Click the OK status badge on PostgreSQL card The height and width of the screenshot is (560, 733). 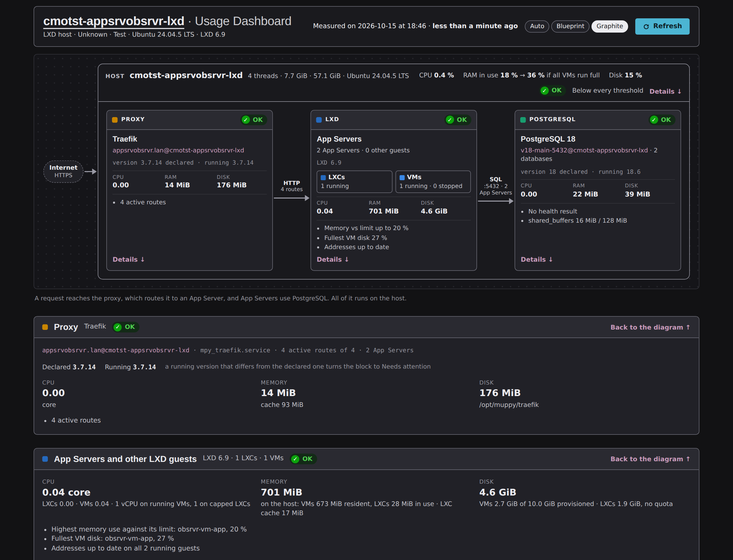click(x=662, y=119)
